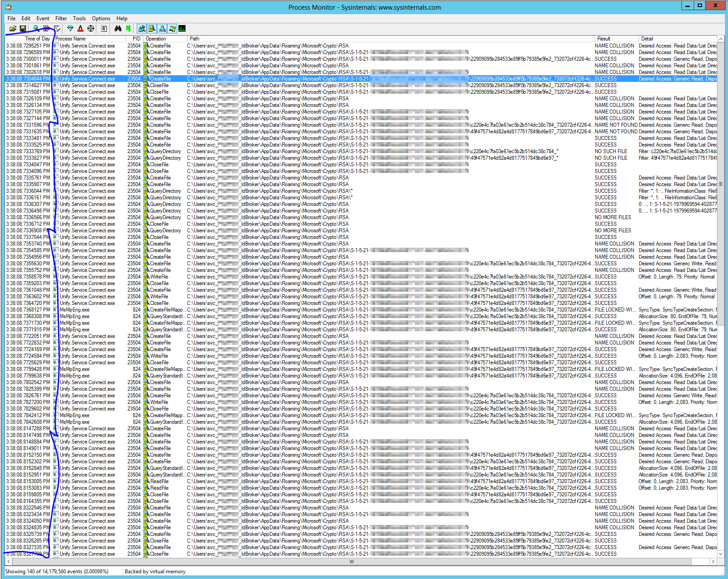Select time cell 3:38:08.8322546 PM

point(28,508)
